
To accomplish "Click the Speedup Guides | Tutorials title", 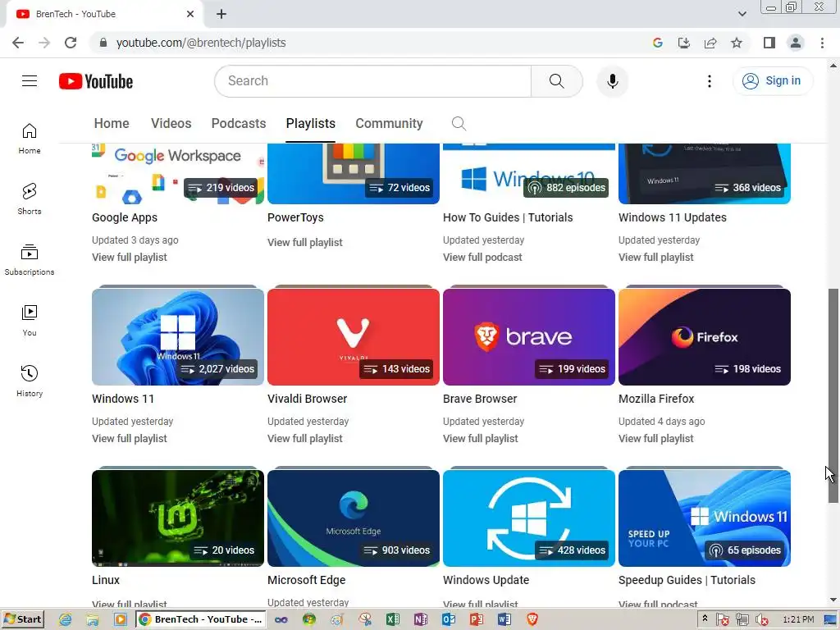I will (687, 580).
